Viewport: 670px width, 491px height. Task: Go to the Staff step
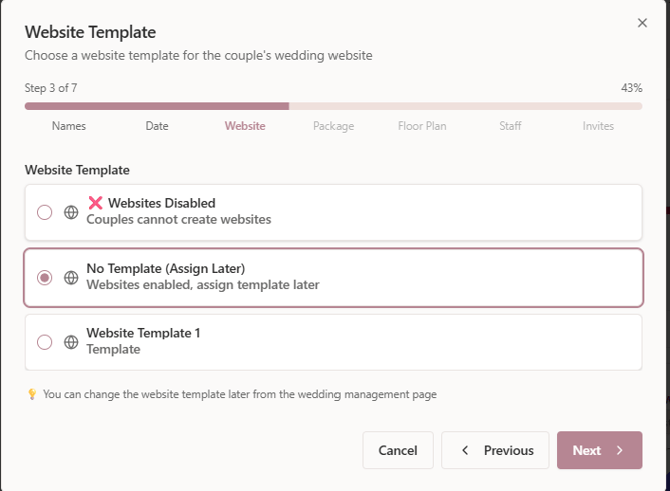click(x=510, y=126)
